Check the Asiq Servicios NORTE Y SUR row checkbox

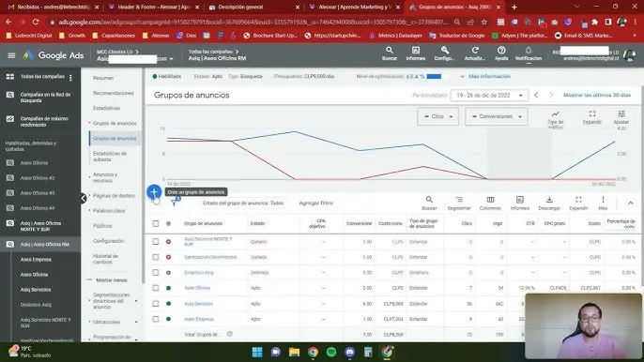(155, 241)
